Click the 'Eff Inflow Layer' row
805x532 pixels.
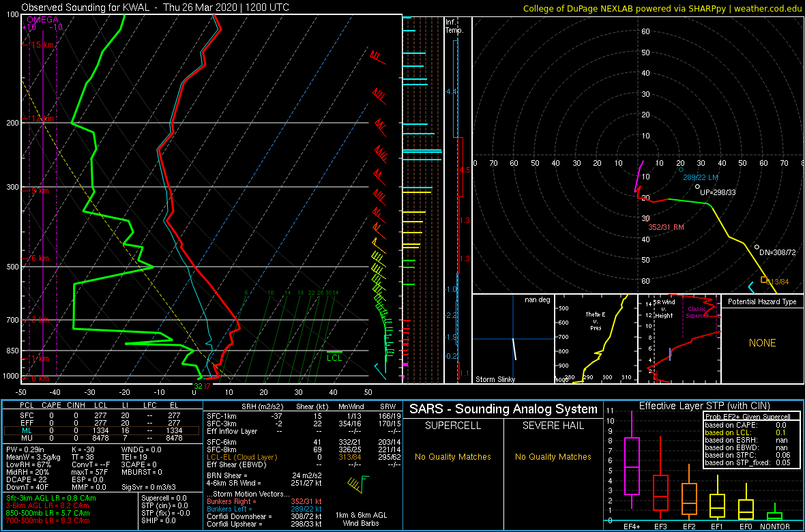click(x=303, y=431)
